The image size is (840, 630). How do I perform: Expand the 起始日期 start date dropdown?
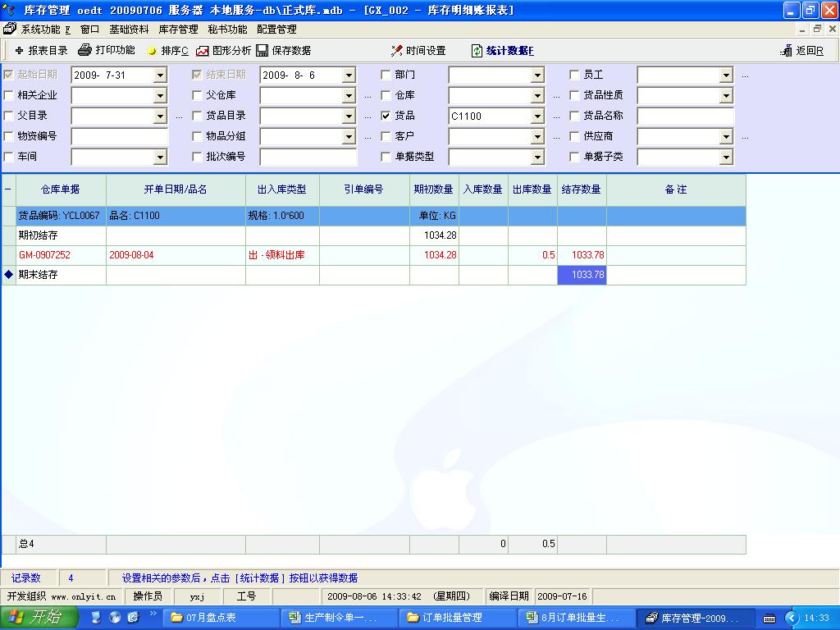tap(160, 75)
